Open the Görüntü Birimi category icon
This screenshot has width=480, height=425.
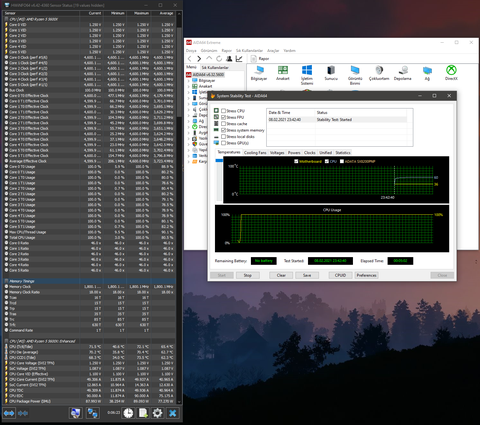pos(355,75)
